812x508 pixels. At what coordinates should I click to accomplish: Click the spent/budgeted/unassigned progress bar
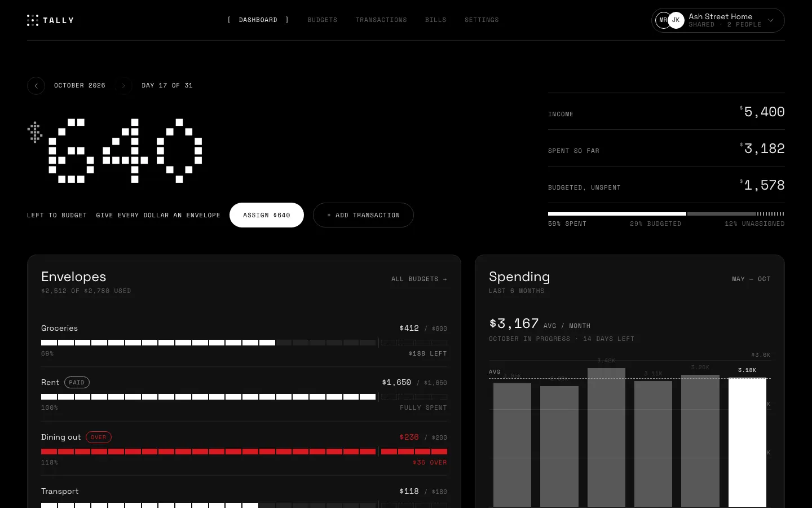667,214
